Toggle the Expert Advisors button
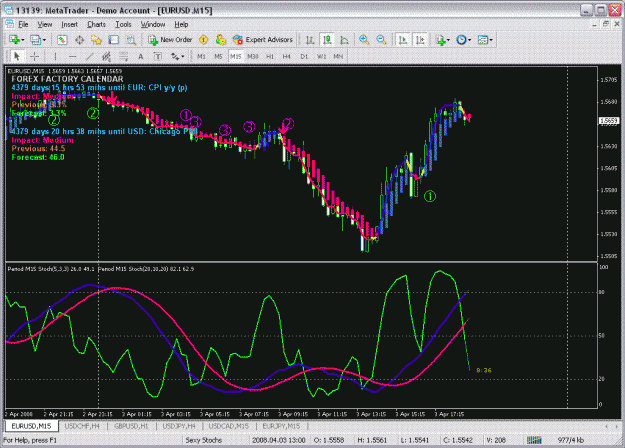This screenshot has height=448, width=625. point(263,40)
